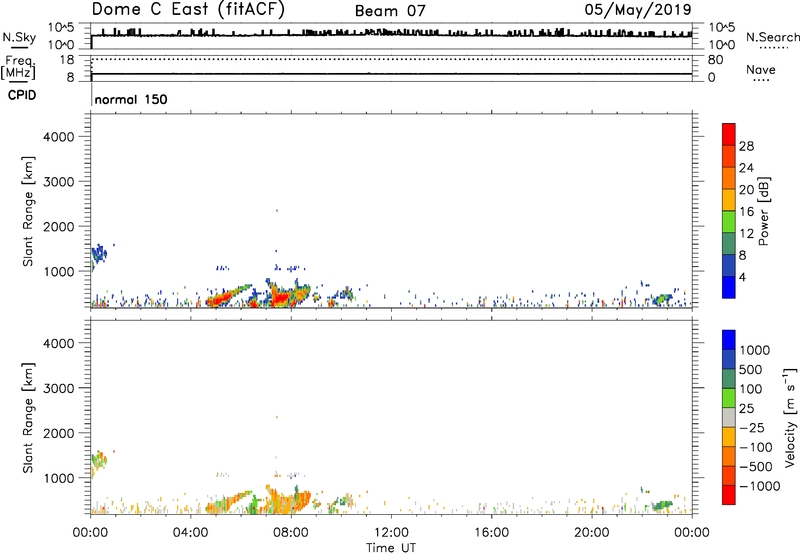
Task: Click the "08:00" time axis label
Action: point(291,533)
